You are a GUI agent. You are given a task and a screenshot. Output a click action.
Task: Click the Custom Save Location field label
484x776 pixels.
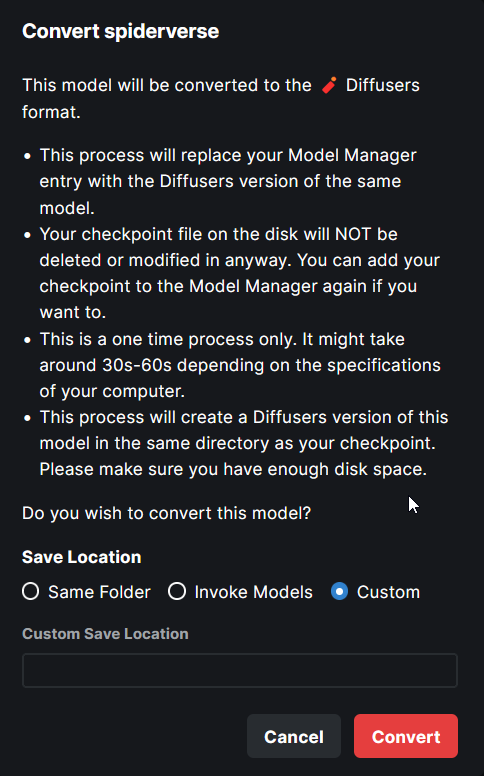point(105,634)
